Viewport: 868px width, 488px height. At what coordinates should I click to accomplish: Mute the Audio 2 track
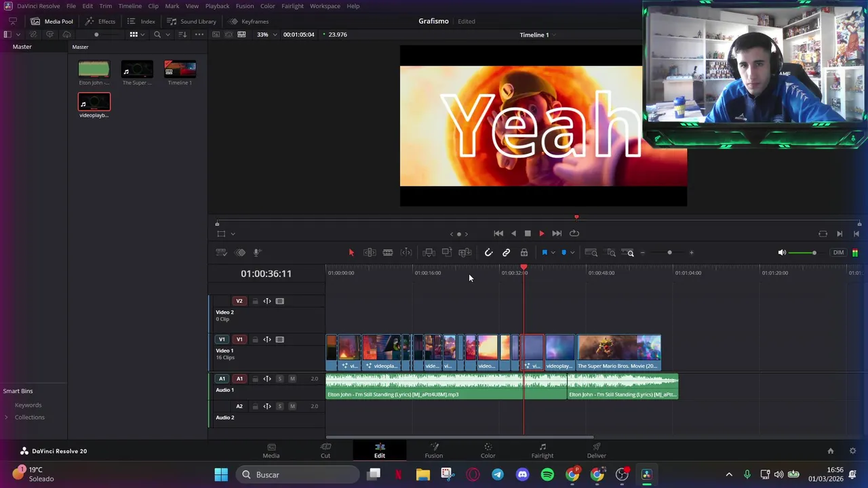coord(292,406)
